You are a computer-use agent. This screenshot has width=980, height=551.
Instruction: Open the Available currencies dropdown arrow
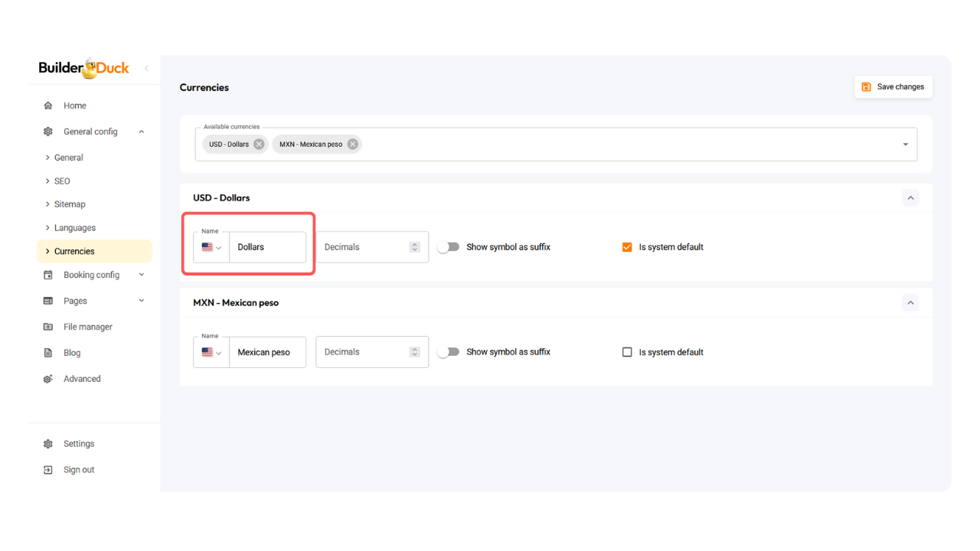[905, 145]
